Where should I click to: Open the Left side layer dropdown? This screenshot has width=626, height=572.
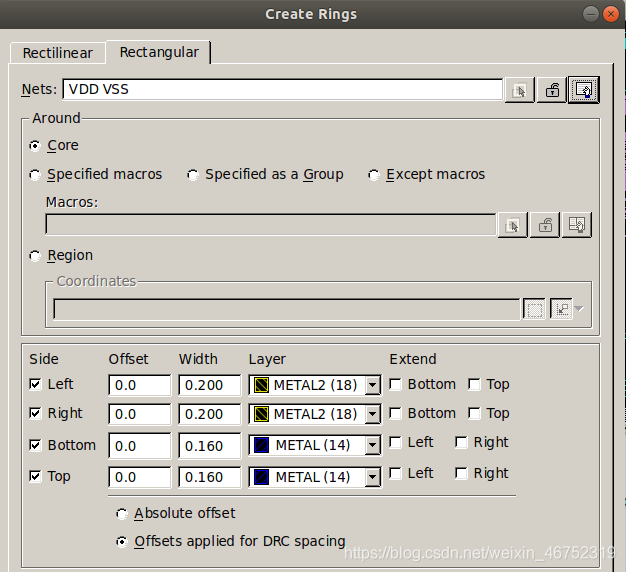coord(373,385)
